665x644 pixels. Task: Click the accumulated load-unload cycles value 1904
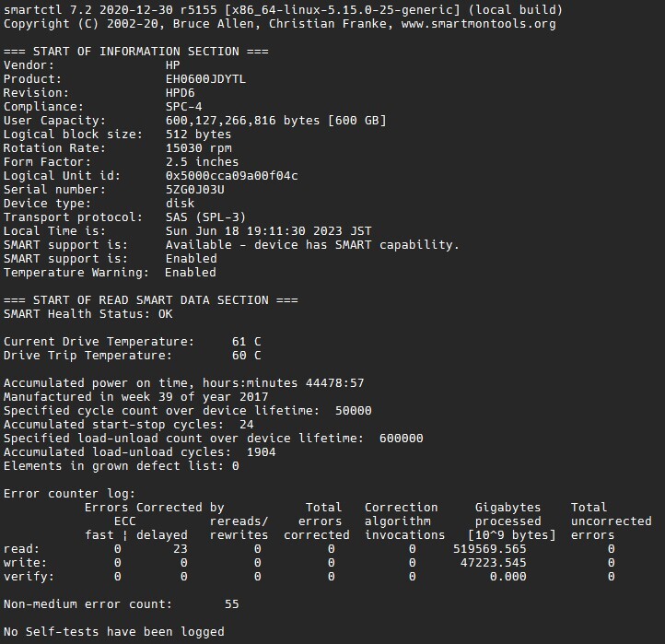click(262, 452)
